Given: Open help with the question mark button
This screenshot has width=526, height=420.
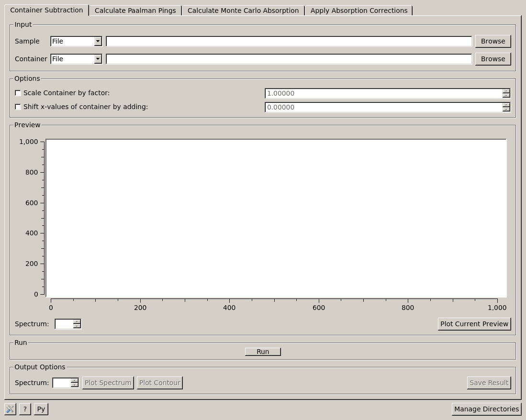Looking at the screenshot, I should click(25, 409).
